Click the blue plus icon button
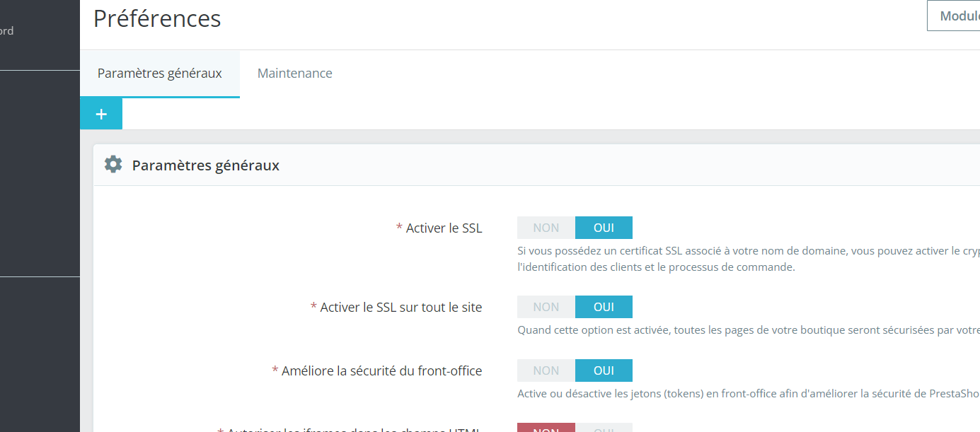The image size is (980, 432). pos(101,114)
